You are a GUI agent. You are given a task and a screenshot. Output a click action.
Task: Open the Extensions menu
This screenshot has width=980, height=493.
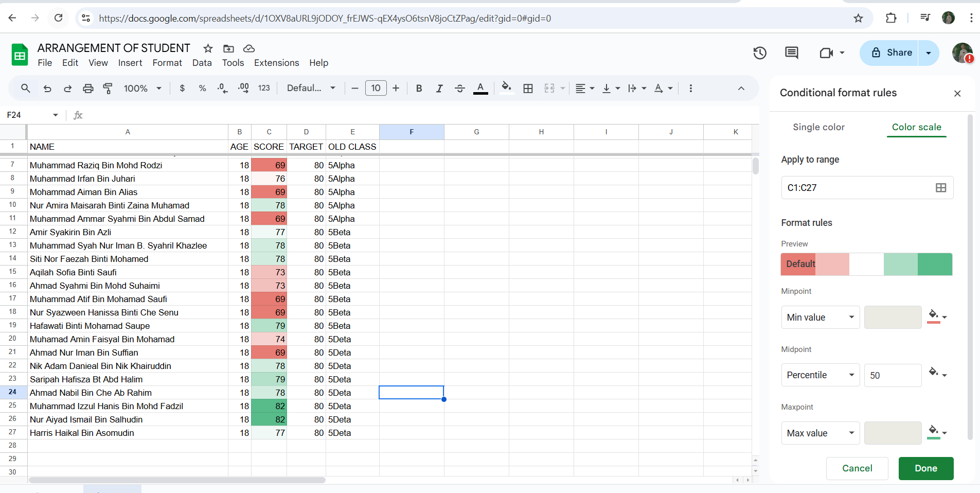276,63
